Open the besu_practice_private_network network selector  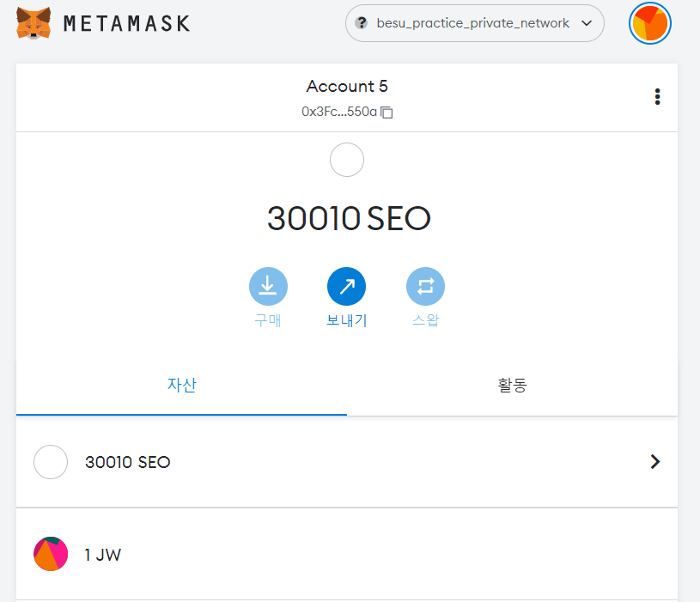pos(475,23)
